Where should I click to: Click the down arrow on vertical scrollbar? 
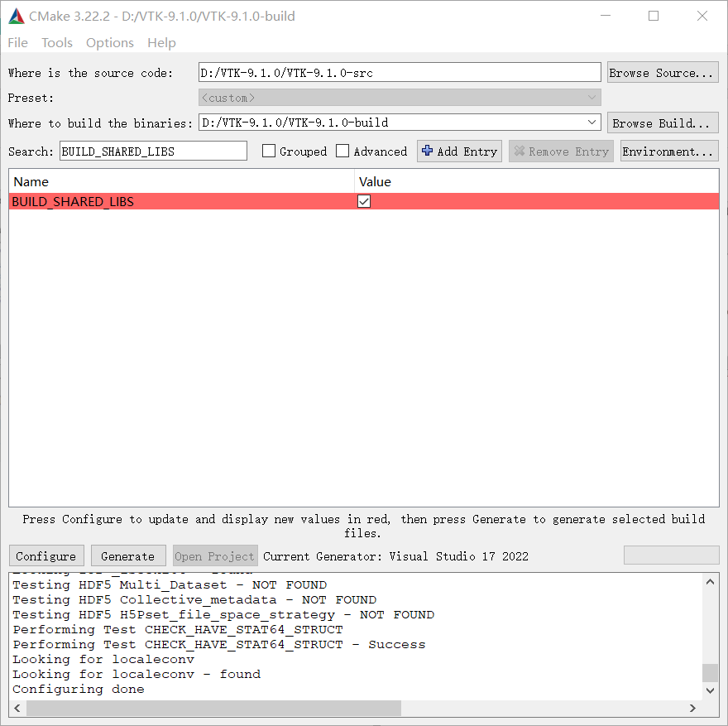[x=711, y=690]
